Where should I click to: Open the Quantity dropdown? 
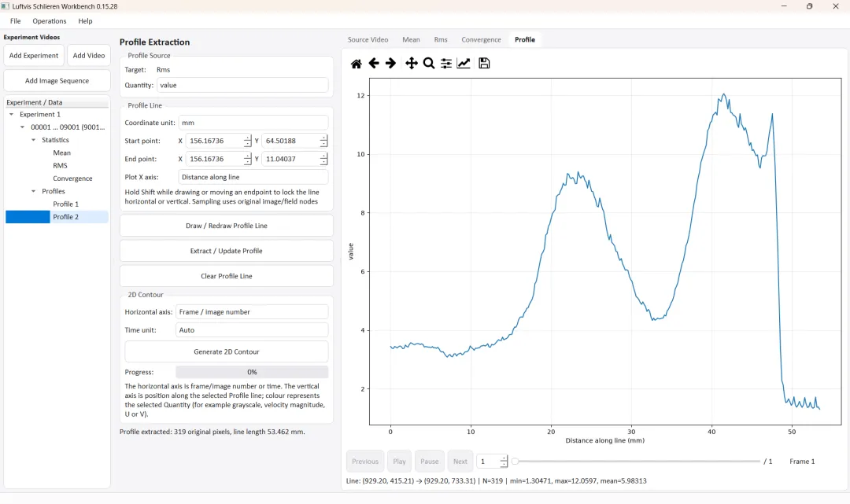click(242, 85)
